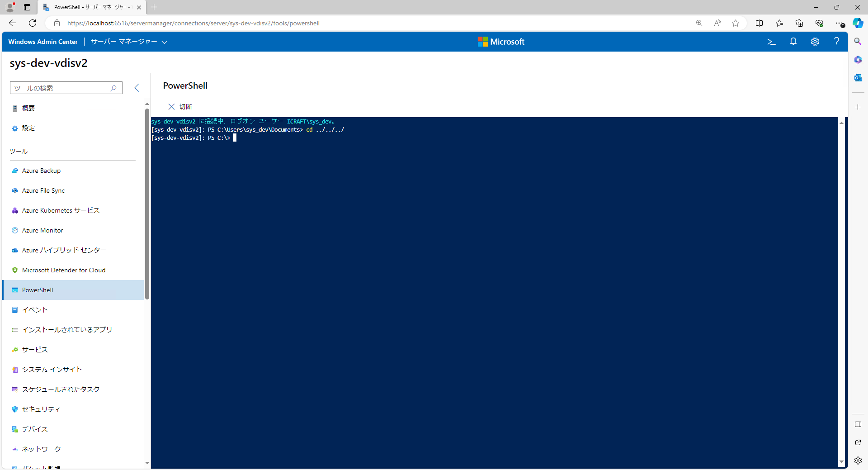Add page to favorites star

tap(736, 23)
